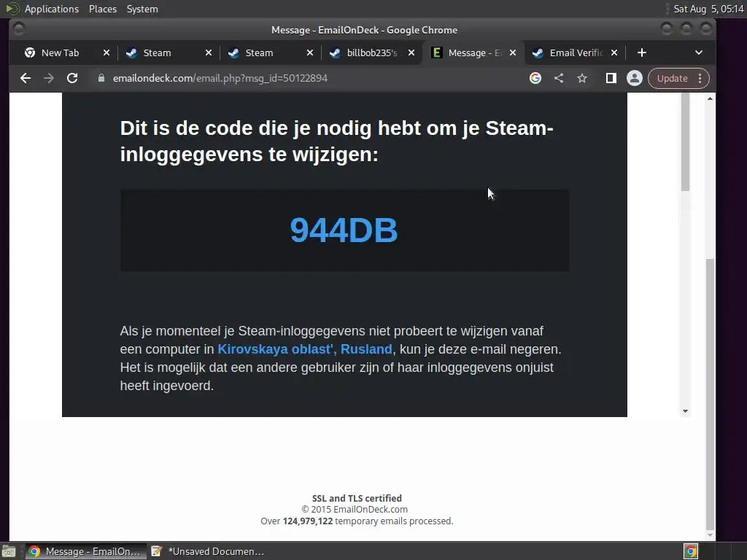Close the Message - EmailOnDeck tab
The width and height of the screenshot is (747, 560).
513,52
